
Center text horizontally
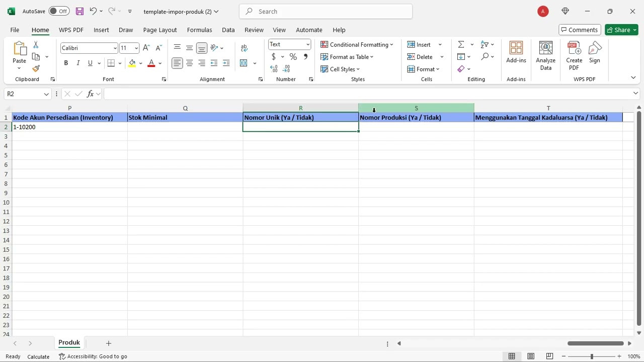tap(189, 63)
